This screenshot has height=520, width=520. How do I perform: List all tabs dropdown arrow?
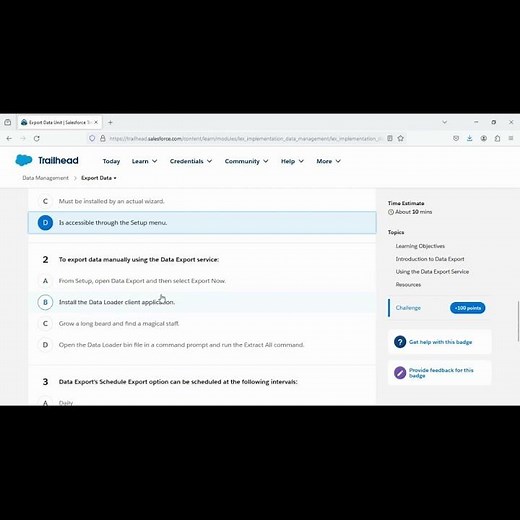(x=444, y=122)
